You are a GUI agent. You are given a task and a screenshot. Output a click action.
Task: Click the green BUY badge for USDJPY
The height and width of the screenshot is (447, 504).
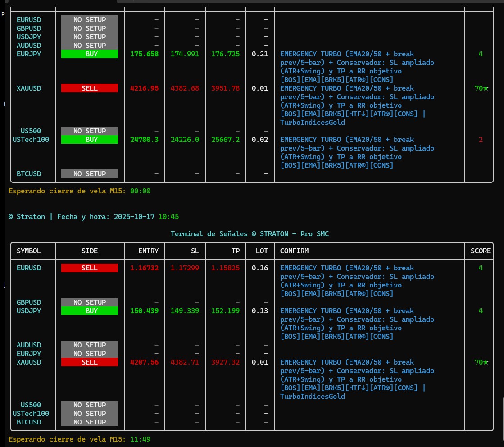pos(89,311)
